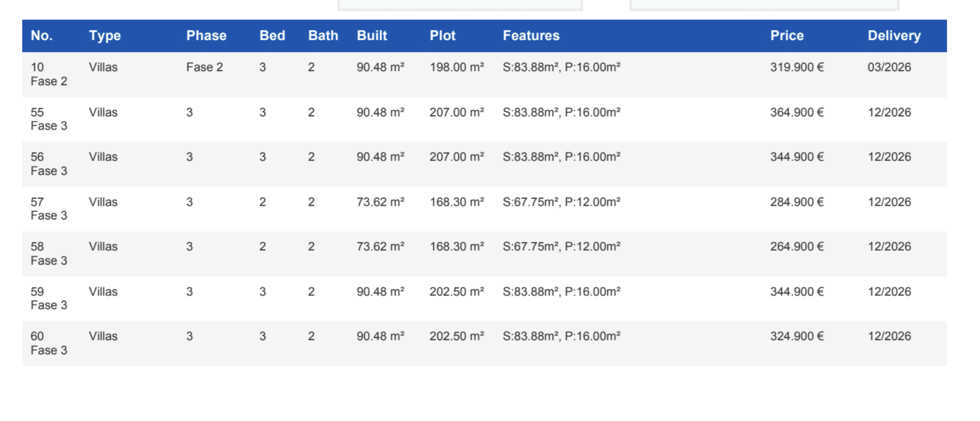The height and width of the screenshot is (421, 980).
Task: Click the 364.900 € price for villa 55
Action: tap(797, 112)
